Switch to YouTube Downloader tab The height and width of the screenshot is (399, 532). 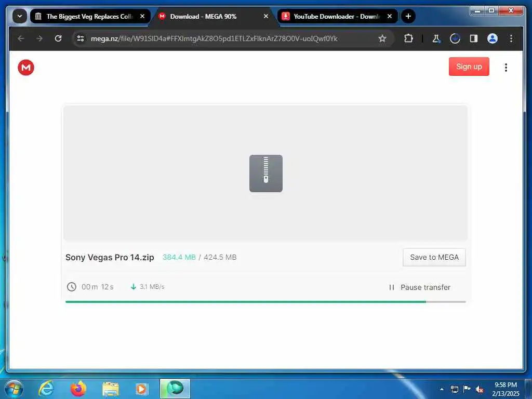[336, 16]
